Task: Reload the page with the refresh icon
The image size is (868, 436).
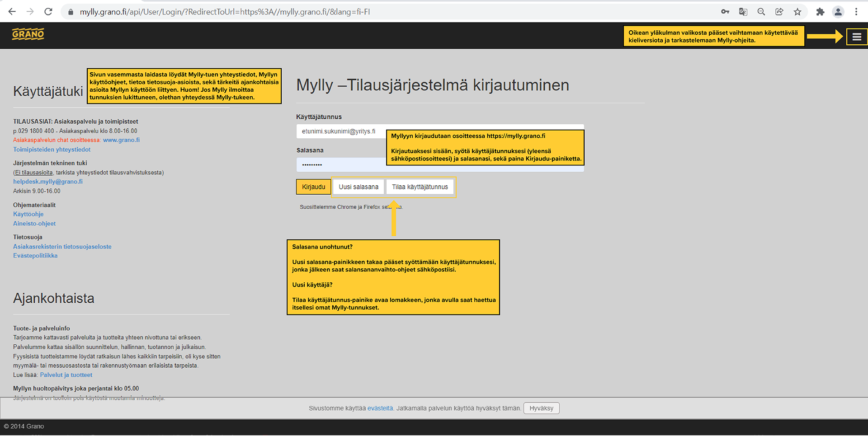Action: (48, 12)
